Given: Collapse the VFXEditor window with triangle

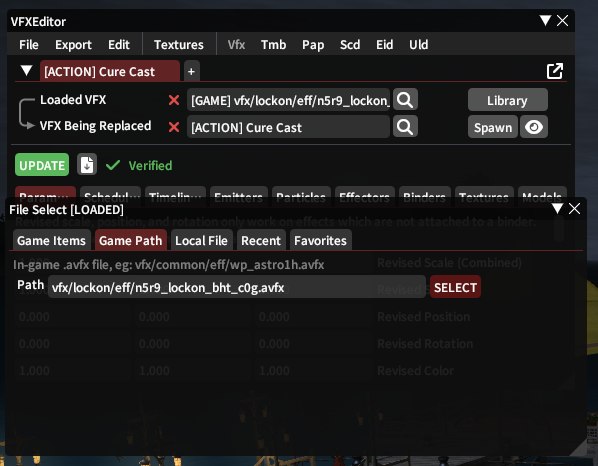Looking at the screenshot, I should (545, 20).
